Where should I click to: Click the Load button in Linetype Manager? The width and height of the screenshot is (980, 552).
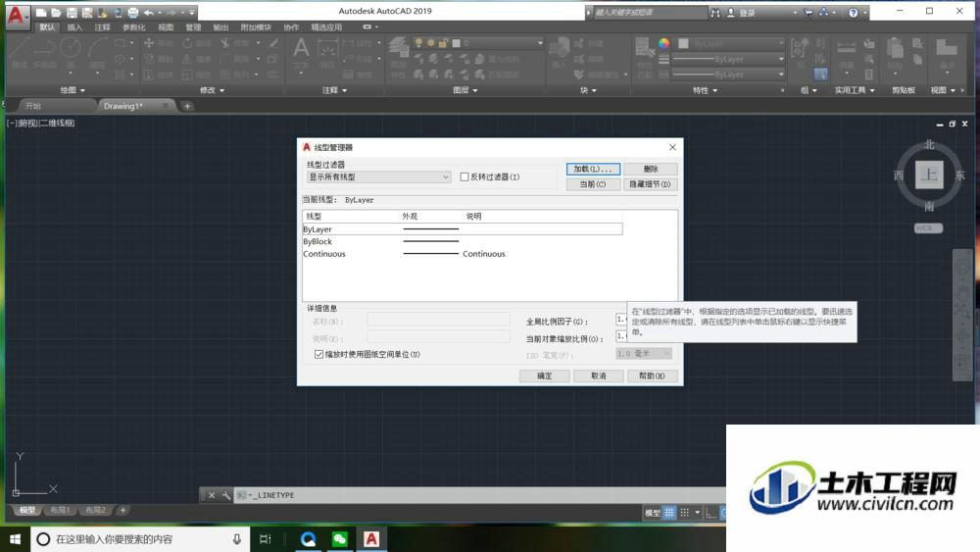click(x=593, y=169)
